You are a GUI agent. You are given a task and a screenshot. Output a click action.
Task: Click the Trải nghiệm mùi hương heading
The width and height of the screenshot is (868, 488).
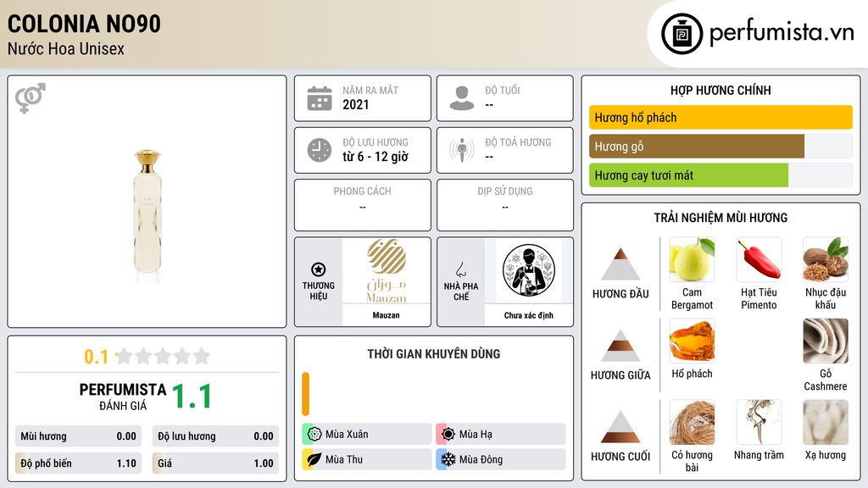721,218
